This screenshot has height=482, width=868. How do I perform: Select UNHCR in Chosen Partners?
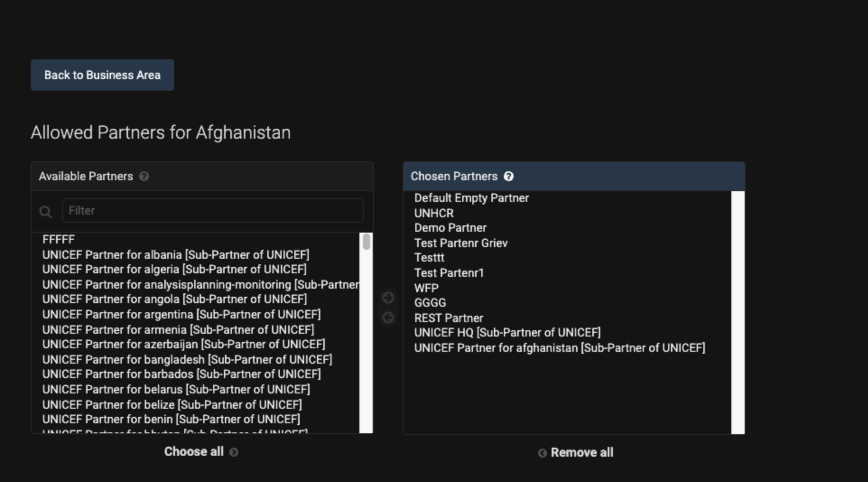[x=434, y=213]
